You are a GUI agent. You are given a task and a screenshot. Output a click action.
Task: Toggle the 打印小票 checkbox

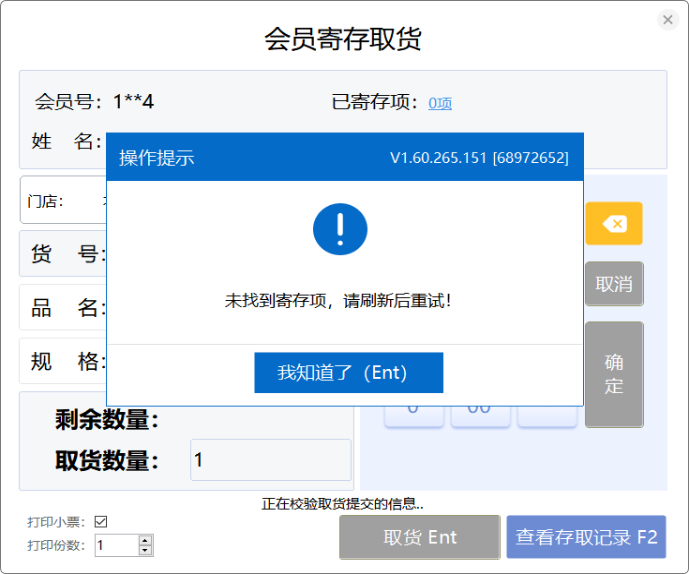100,522
